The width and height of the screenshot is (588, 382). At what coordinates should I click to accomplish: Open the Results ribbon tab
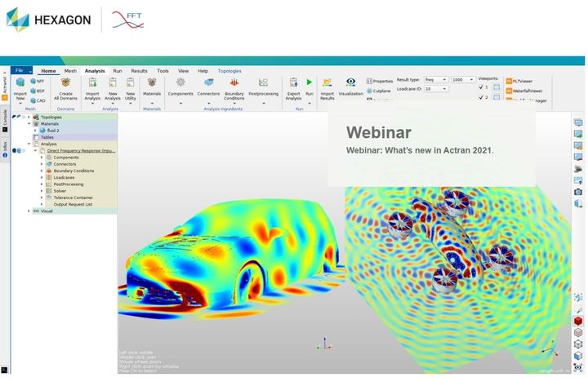(x=139, y=71)
